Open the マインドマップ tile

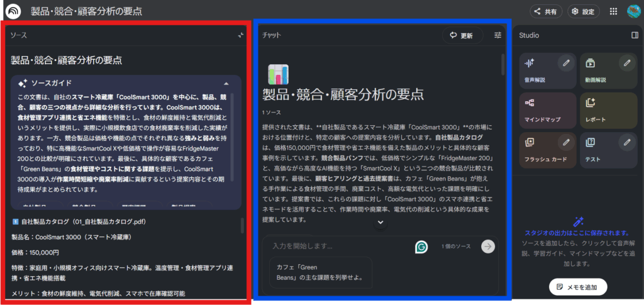(x=547, y=110)
